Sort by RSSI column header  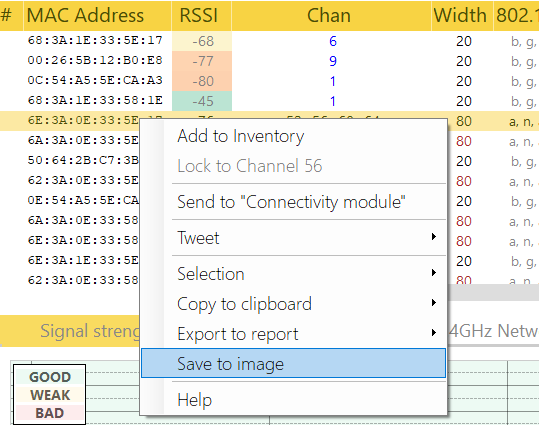click(201, 15)
